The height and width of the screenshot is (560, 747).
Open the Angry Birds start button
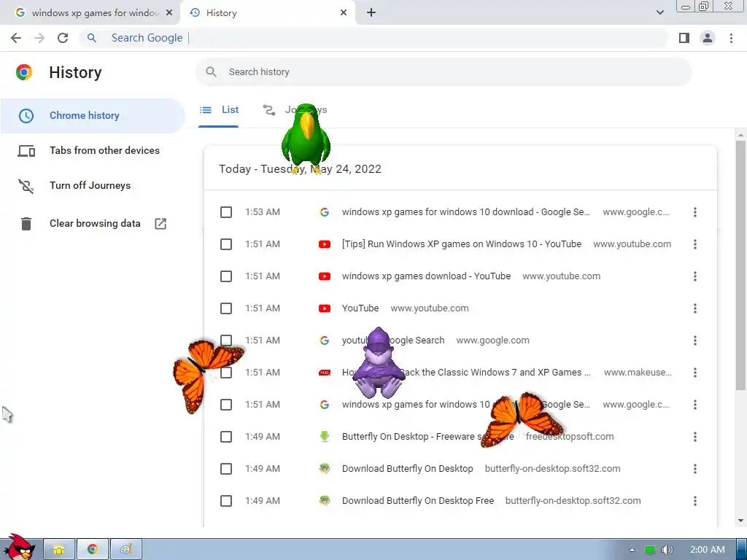(x=19, y=547)
